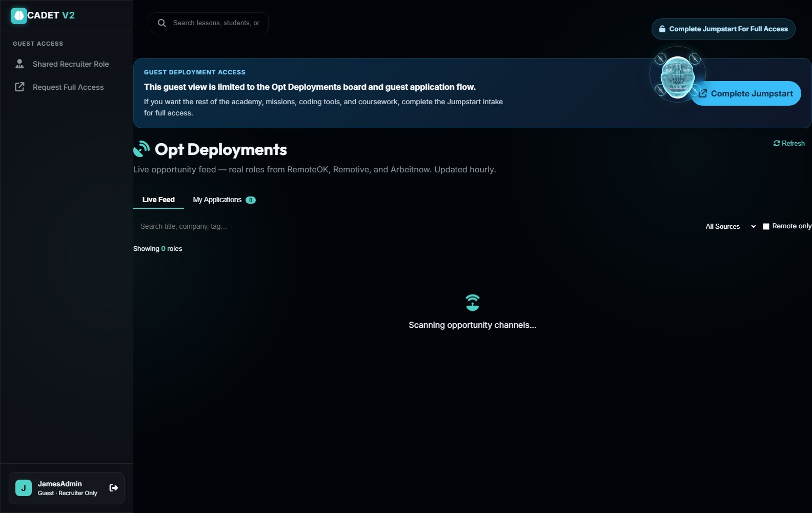Click the Request Full Access external-link icon

point(19,87)
